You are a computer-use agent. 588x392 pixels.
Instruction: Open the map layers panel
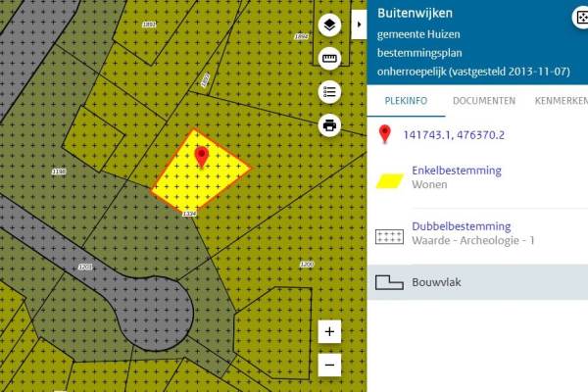[329, 24]
